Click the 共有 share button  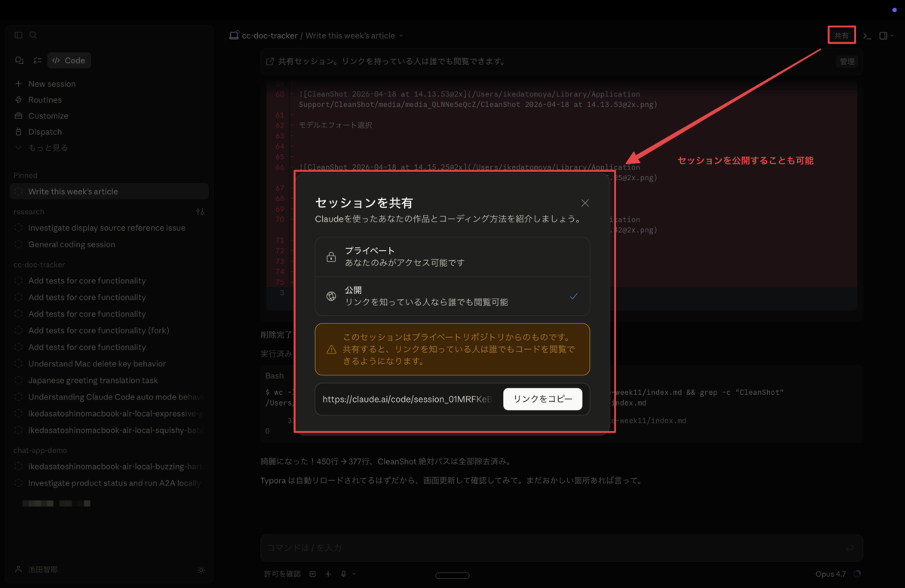(842, 35)
